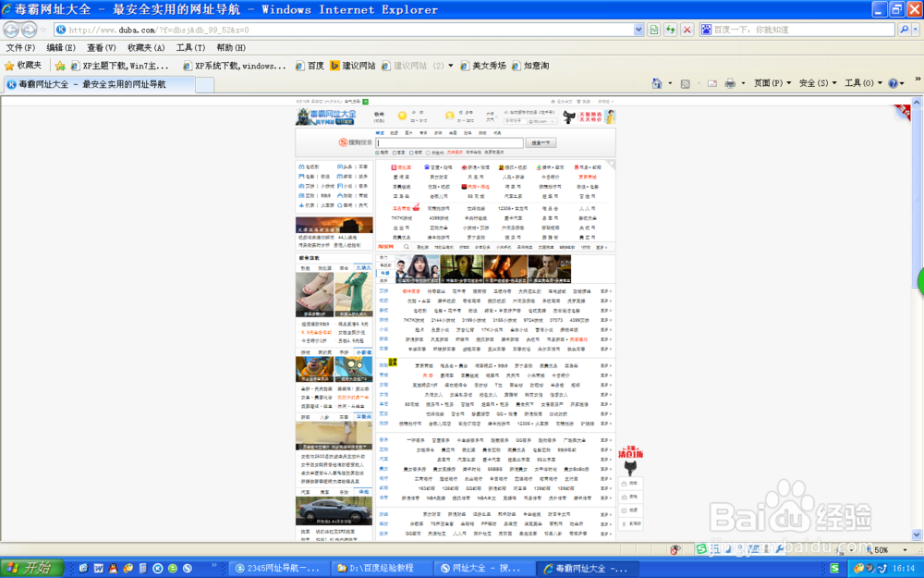Tick the second checkbox under the search box
The image size is (924, 578).
[411, 153]
